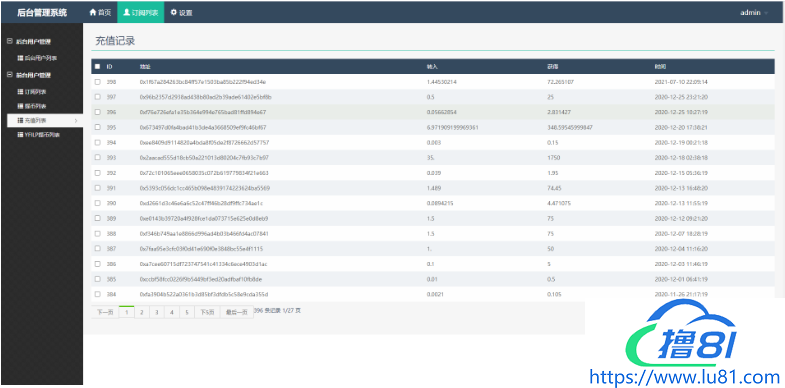Tick the checkbox for record ID 384
The width and height of the screenshot is (785, 388).
tap(98, 294)
